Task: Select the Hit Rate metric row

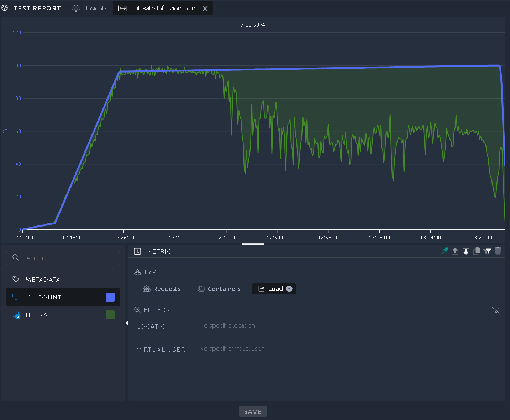Action: [x=63, y=315]
